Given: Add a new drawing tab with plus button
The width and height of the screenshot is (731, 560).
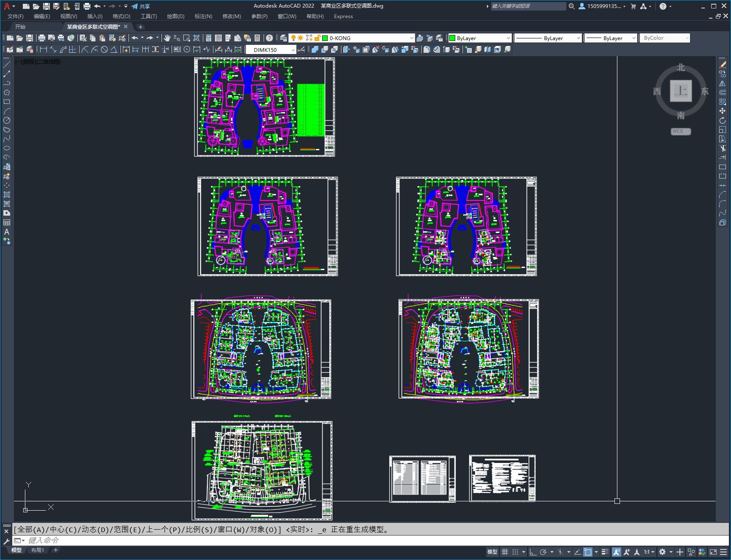Looking at the screenshot, I should [x=141, y=27].
